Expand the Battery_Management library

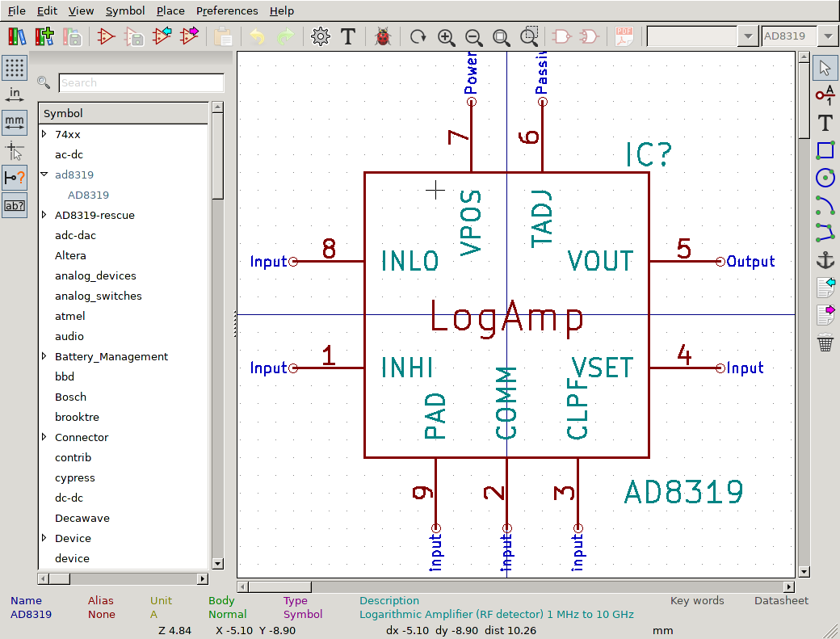(44, 356)
